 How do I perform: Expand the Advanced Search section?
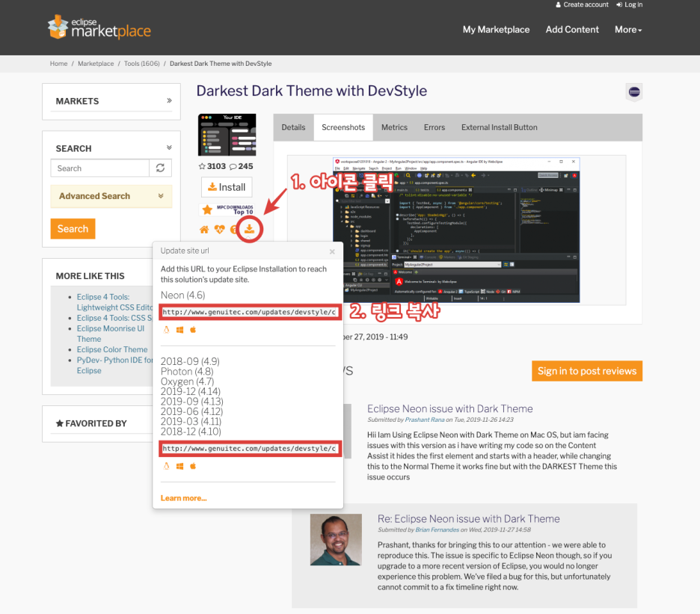(x=160, y=196)
